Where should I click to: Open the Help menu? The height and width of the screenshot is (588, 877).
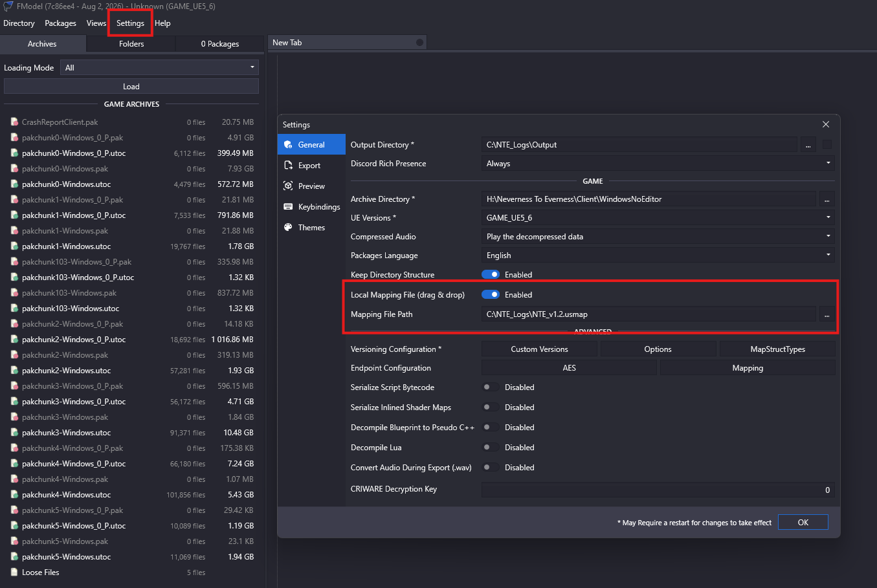click(x=162, y=23)
